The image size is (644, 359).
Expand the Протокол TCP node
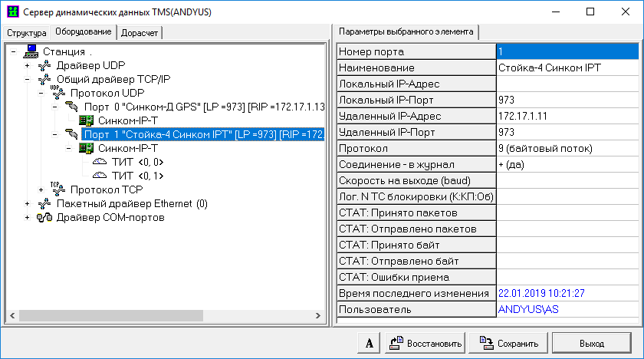(41, 189)
